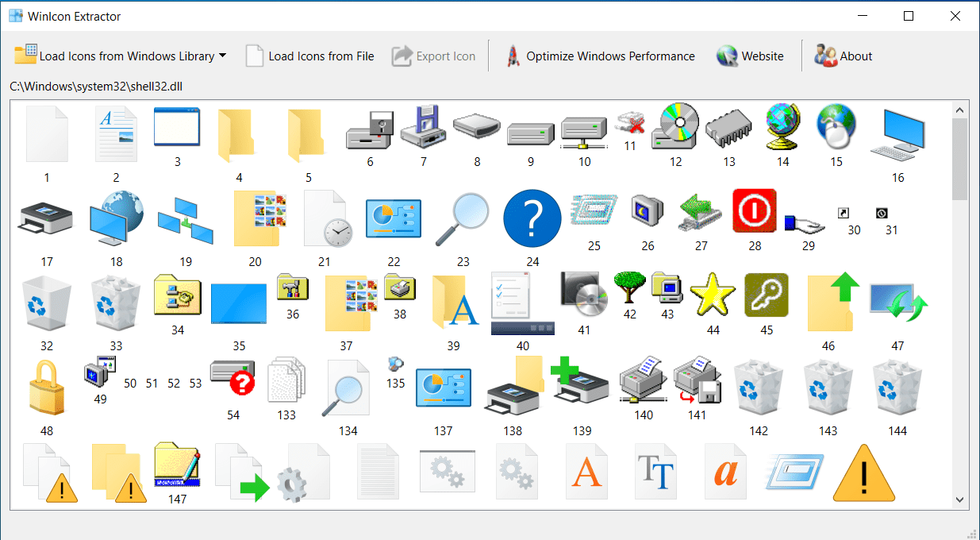This screenshot has width=980, height=540.
Task: Select CD drive icon 12
Action: tap(675, 127)
